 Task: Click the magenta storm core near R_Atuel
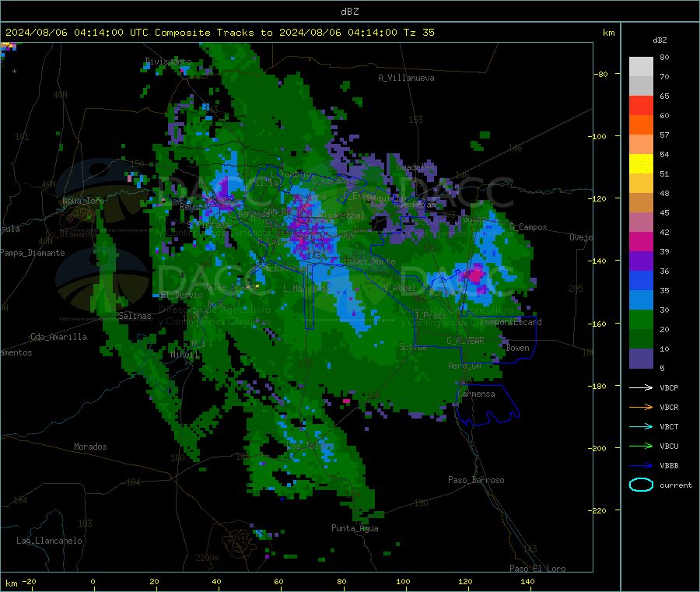click(474, 275)
